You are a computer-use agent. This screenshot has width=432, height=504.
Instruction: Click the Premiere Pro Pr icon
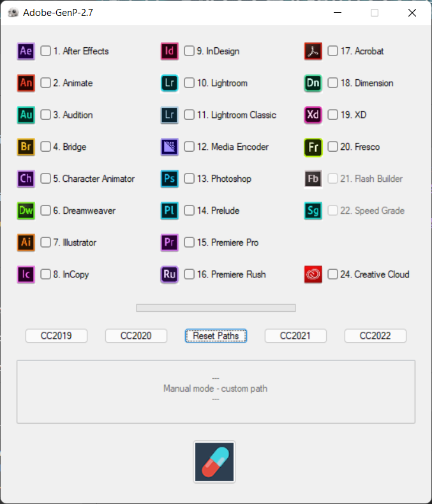coord(169,242)
